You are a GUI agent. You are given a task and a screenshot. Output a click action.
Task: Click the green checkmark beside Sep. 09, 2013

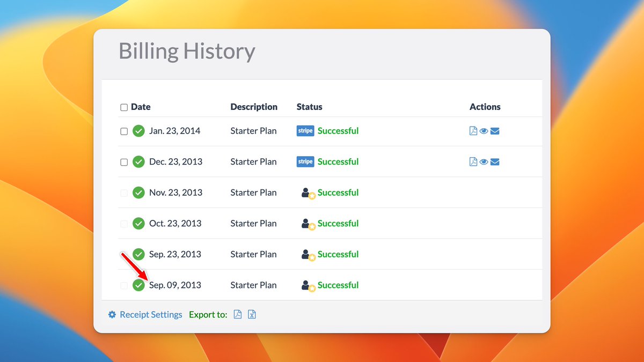[x=138, y=285]
